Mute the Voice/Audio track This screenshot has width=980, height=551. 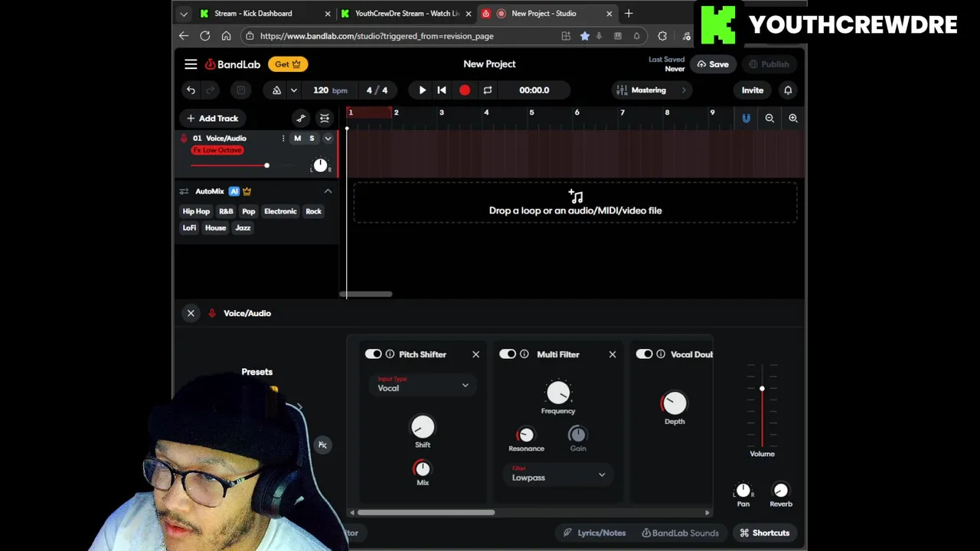coord(297,139)
